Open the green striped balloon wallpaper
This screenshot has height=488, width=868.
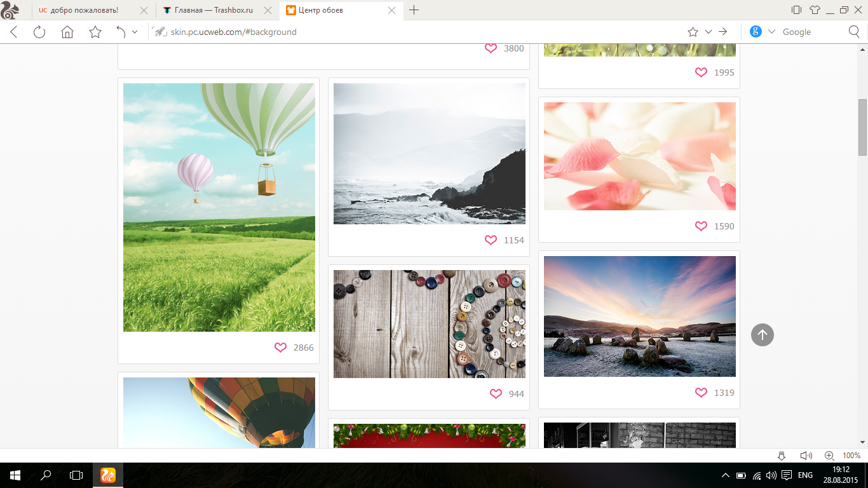[219, 207]
